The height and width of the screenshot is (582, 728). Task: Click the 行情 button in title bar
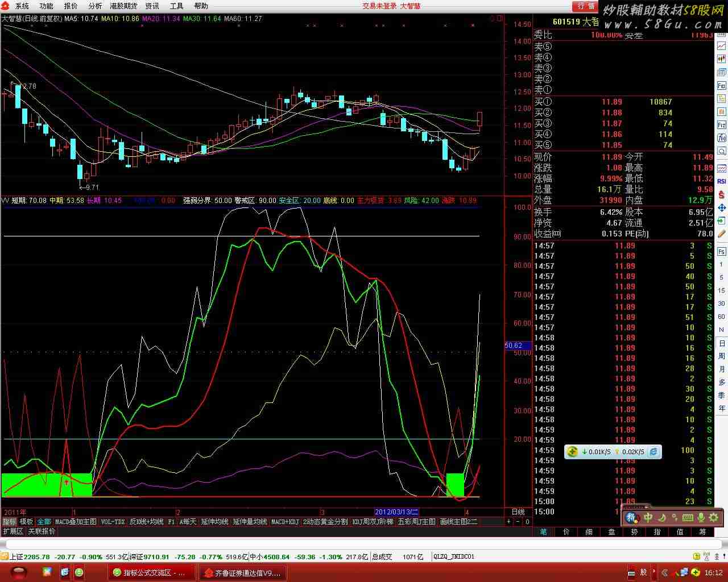click(x=586, y=6)
